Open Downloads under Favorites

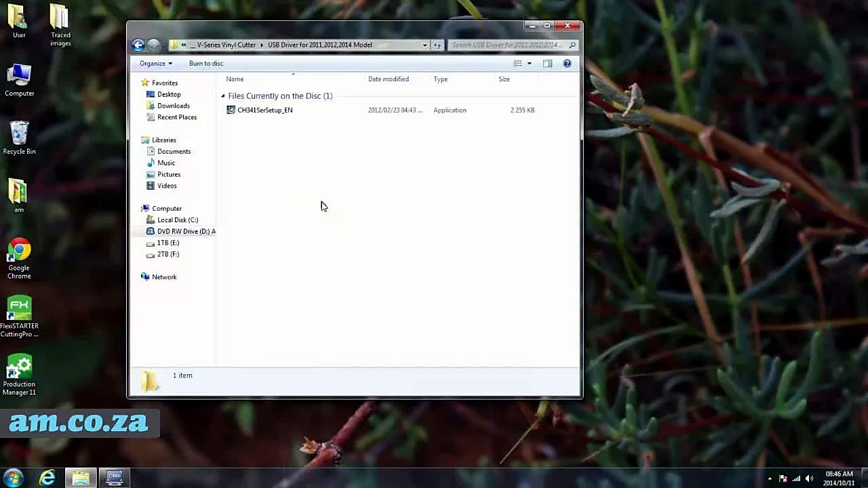(x=173, y=106)
